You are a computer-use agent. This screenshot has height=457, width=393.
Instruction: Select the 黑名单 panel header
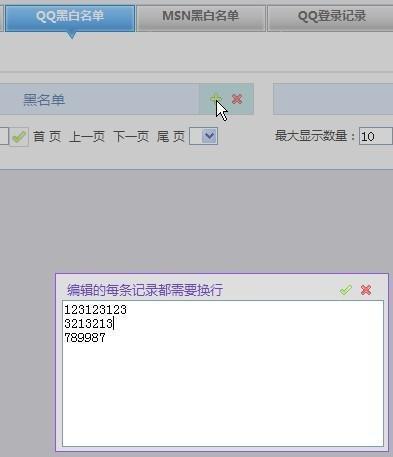pyautogui.click(x=99, y=99)
